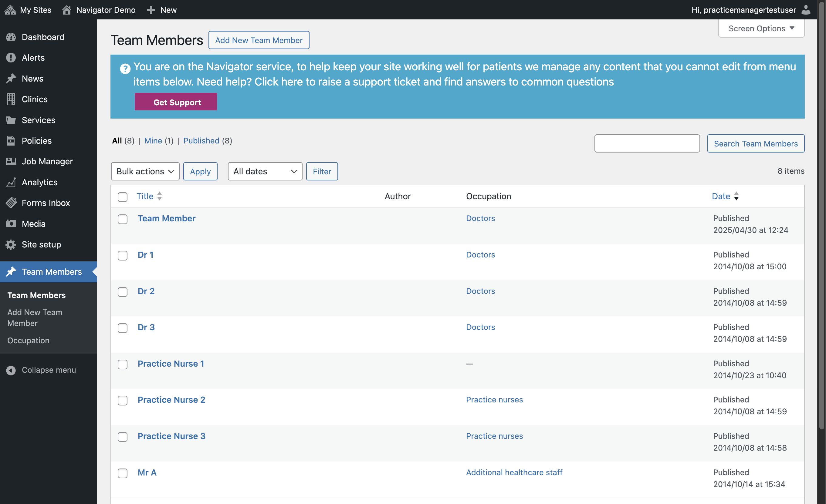Click the Filter button
826x504 pixels.
click(322, 171)
